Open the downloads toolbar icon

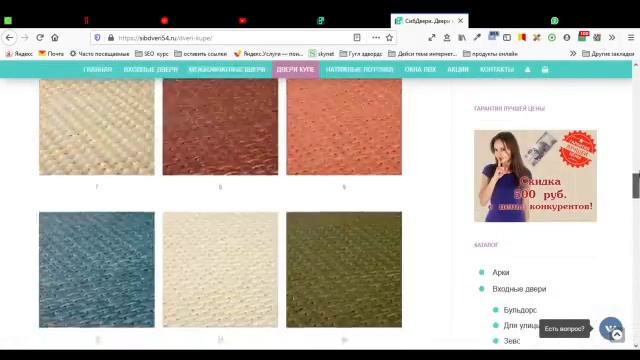(x=447, y=38)
